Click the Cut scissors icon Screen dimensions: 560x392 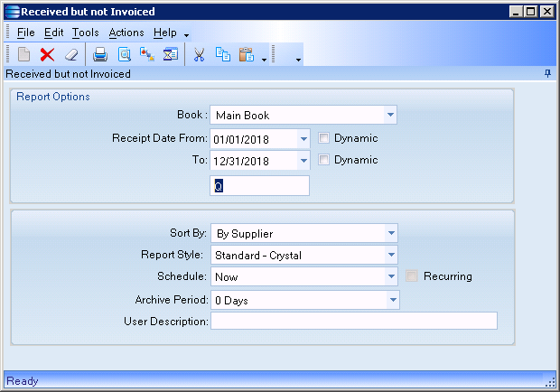199,54
